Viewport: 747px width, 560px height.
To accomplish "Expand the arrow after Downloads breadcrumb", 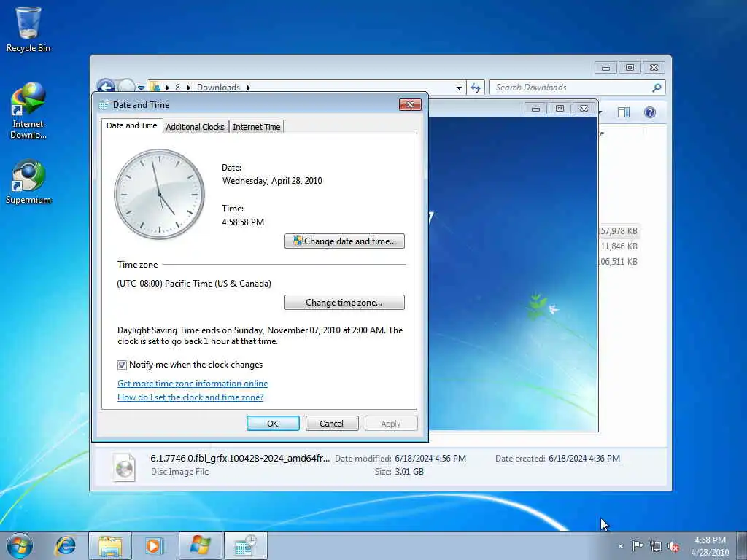I will 249,87.
